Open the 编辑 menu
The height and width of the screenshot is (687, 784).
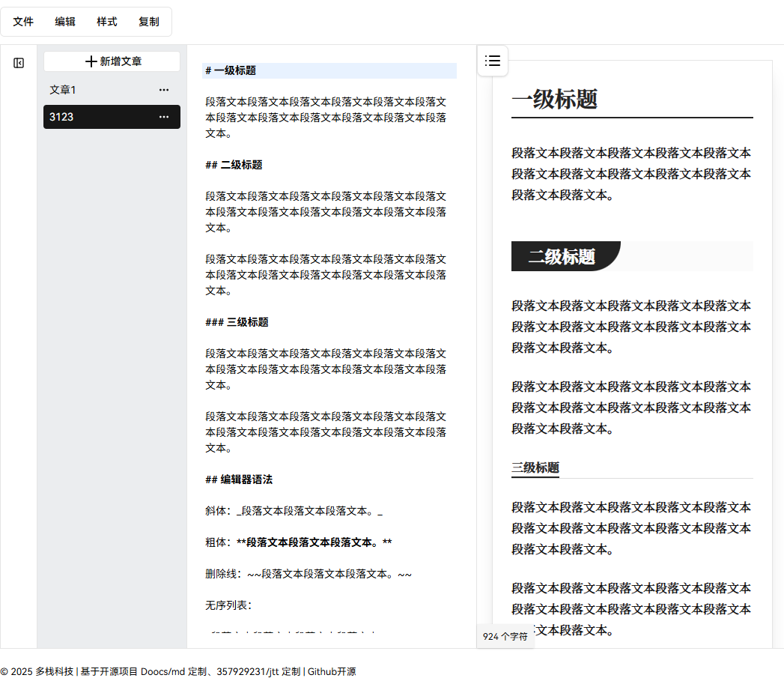click(64, 22)
